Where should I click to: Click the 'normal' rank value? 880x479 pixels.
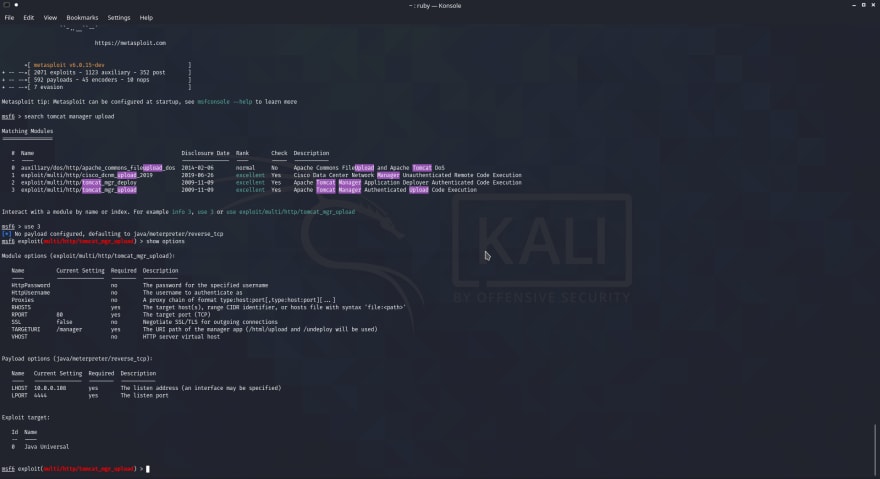coord(245,167)
